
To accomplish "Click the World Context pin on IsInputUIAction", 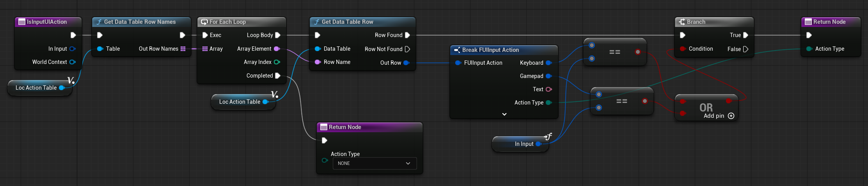I will pos(72,62).
